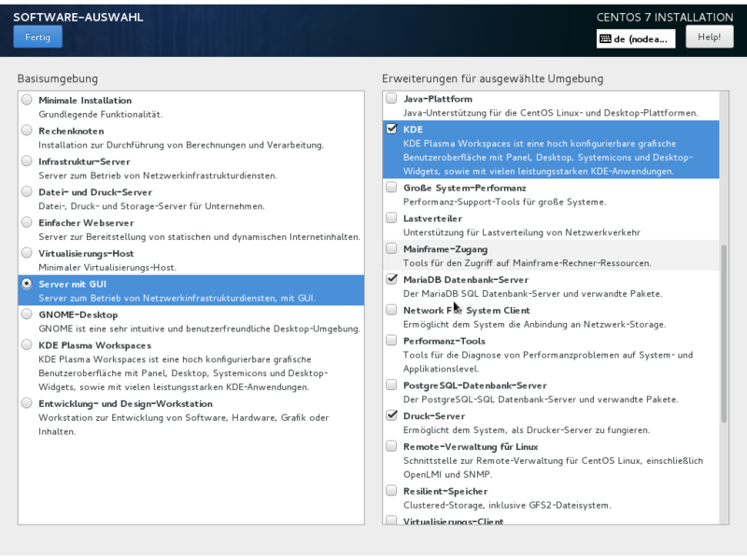Tick the Network File System Client checkbox

(x=391, y=310)
